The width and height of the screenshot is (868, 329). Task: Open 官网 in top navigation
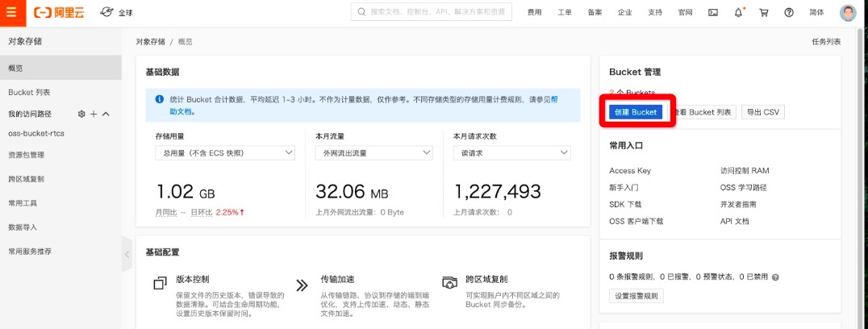pyautogui.click(x=686, y=13)
